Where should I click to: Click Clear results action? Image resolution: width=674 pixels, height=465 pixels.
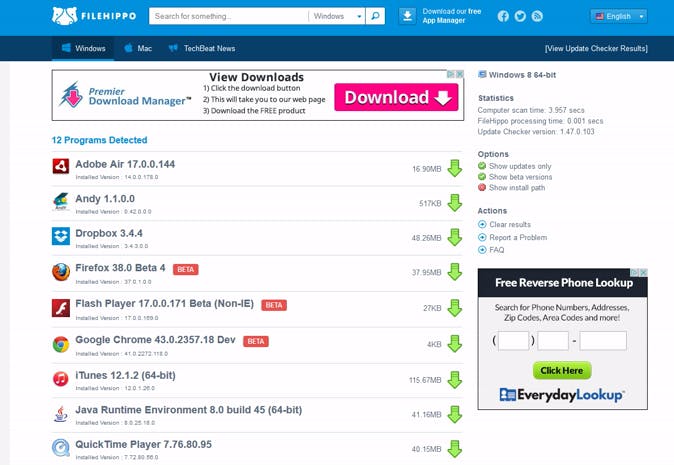click(504, 224)
